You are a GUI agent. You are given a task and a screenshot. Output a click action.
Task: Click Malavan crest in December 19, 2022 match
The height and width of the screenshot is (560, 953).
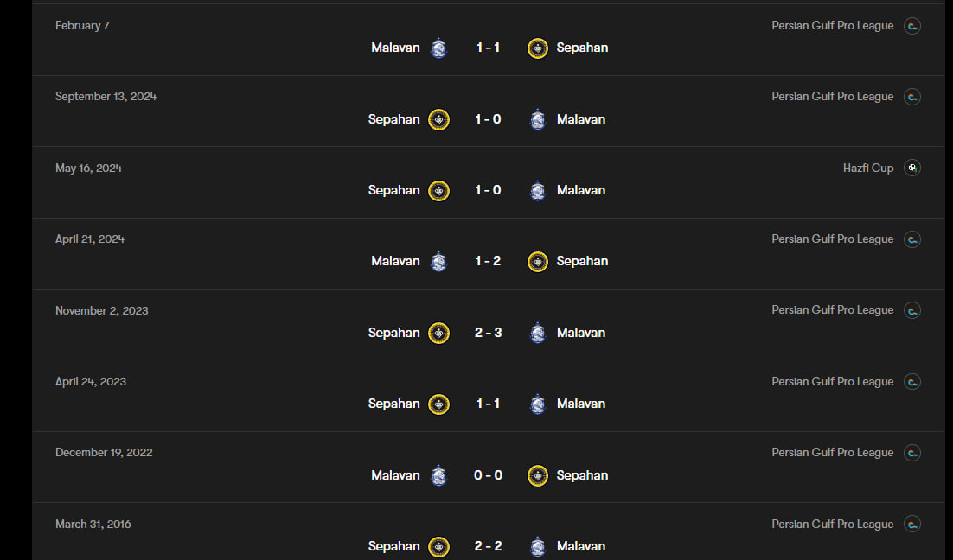pyautogui.click(x=438, y=475)
